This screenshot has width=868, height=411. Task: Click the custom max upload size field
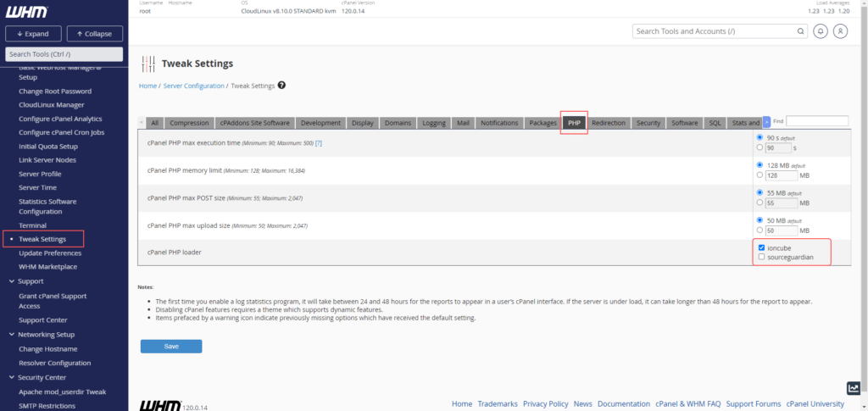click(781, 230)
